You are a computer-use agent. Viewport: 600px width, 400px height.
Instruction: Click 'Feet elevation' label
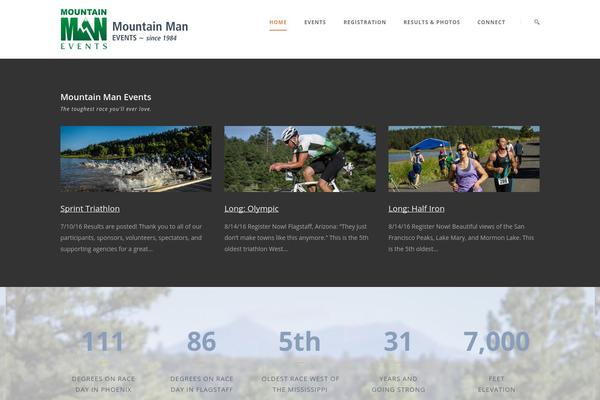point(496,384)
